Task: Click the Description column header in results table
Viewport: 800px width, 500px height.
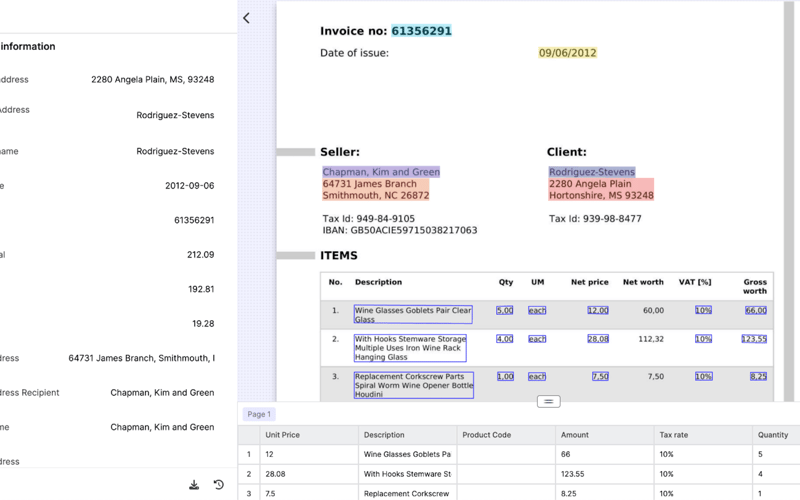Action: point(408,435)
